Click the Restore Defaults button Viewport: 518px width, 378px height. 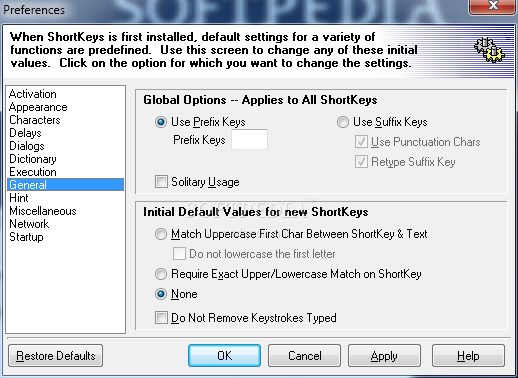pos(56,356)
